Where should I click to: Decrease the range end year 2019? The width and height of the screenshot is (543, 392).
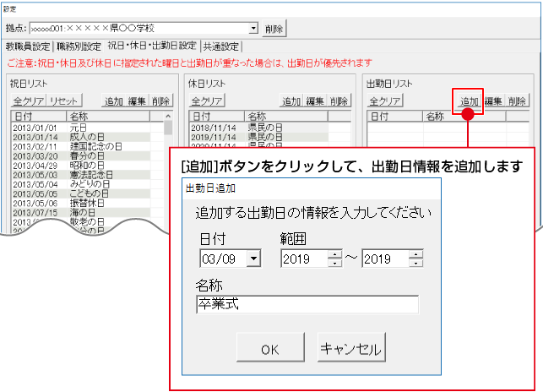pyautogui.click(x=415, y=263)
